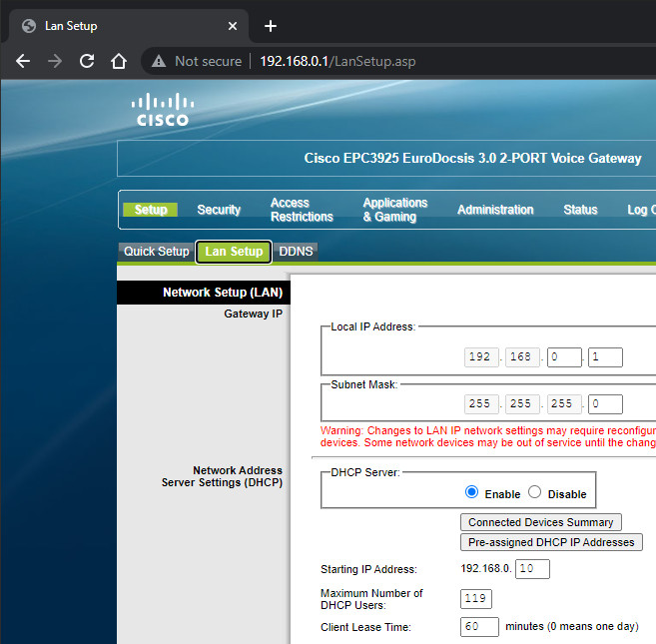
Task: Click the Starting IP Address field
Action: click(533, 569)
